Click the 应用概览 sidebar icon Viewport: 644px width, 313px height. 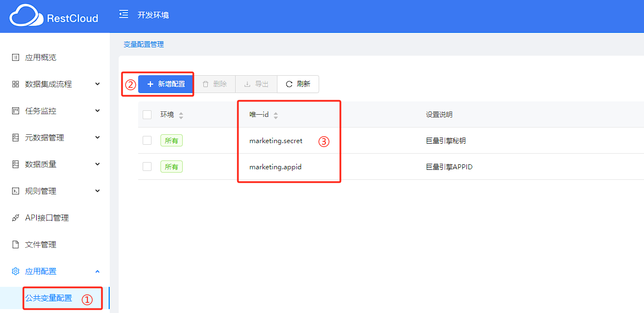(16, 57)
